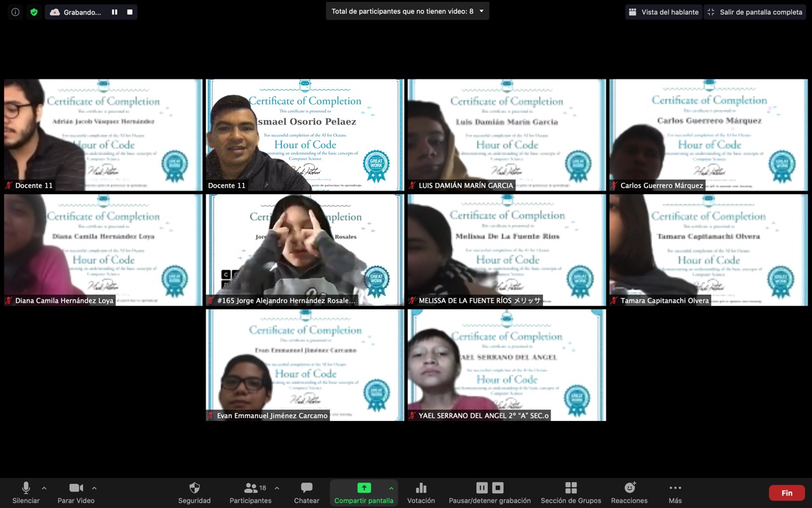
Task: Stop camera with Parar Video
Action: [76, 493]
